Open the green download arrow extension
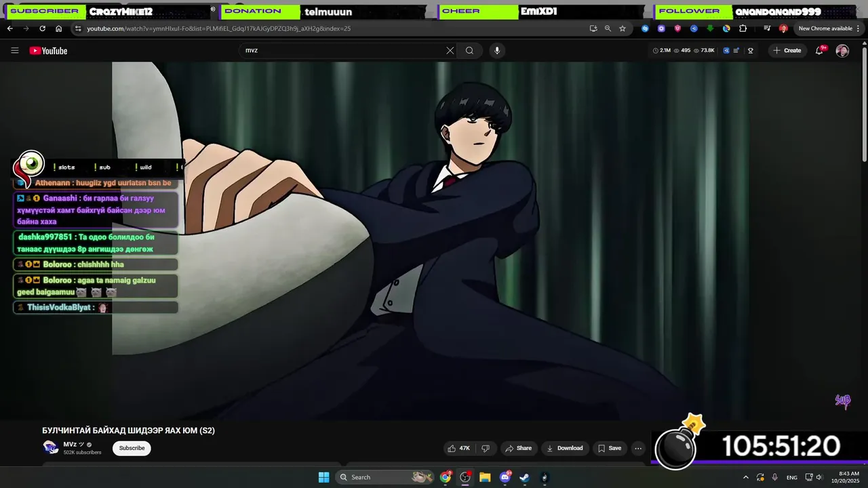Image resolution: width=868 pixels, height=488 pixels. pyautogui.click(x=710, y=28)
